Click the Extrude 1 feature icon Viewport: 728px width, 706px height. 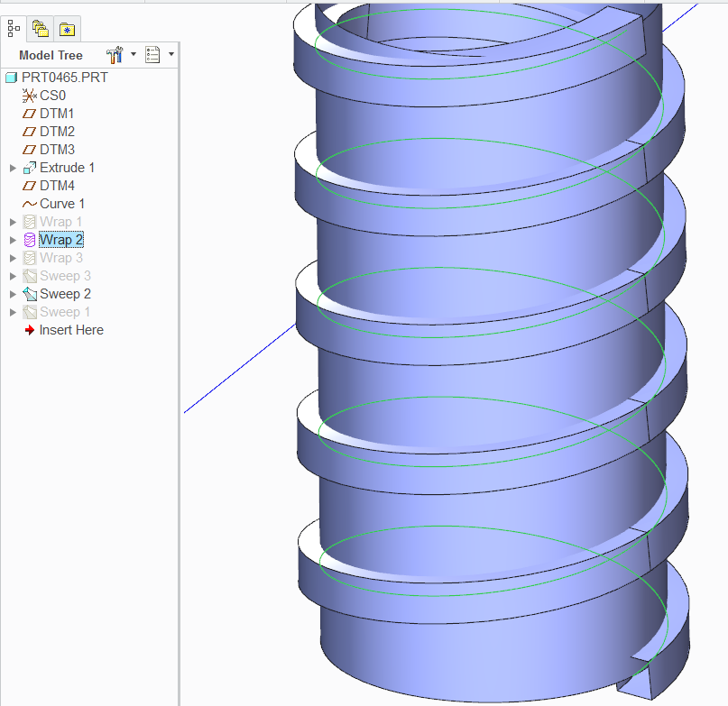29,168
